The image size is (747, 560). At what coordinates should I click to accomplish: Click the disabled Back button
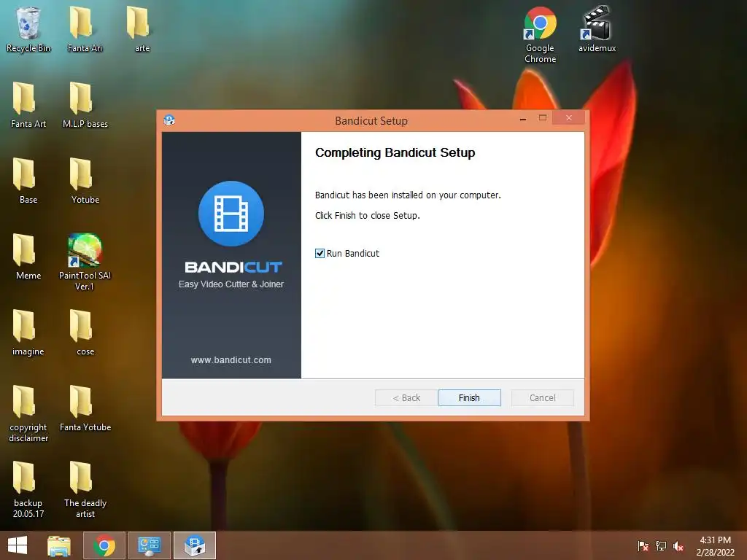click(406, 397)
